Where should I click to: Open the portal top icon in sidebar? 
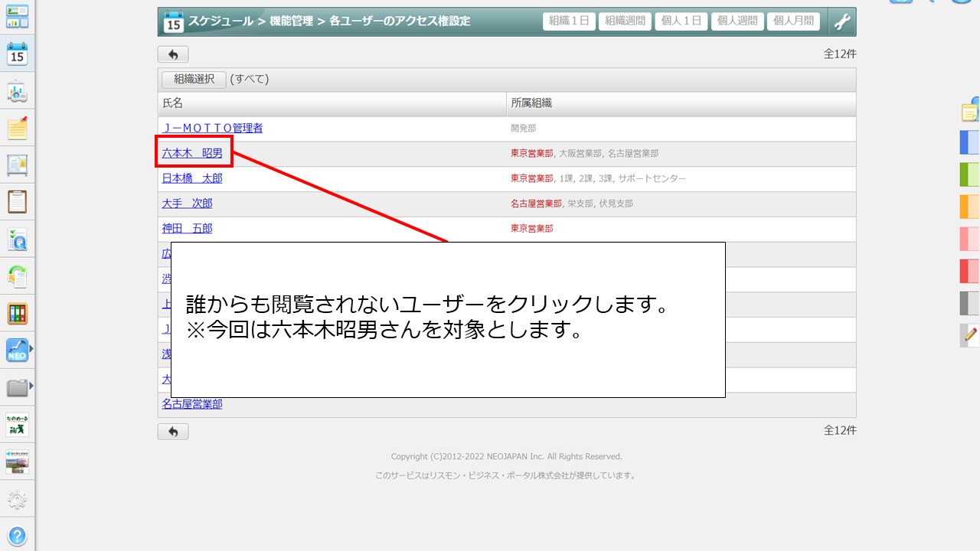[17, 17]
